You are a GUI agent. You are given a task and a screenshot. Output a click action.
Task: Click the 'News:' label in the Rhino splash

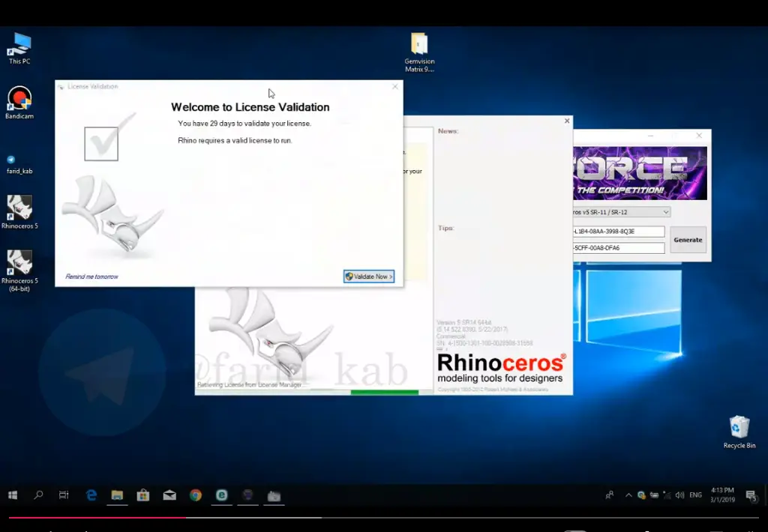448,131
